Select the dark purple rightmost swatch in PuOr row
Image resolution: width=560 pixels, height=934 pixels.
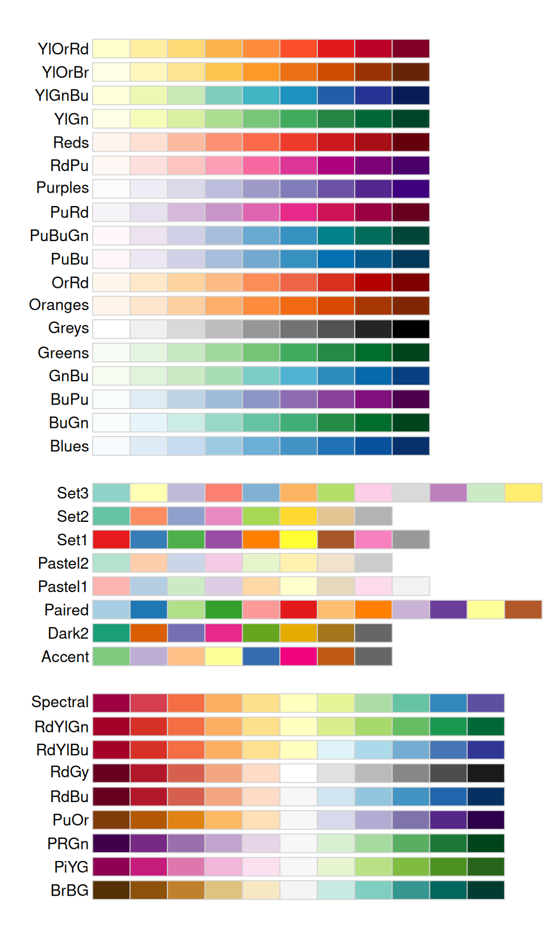click(x=485, y=820)
